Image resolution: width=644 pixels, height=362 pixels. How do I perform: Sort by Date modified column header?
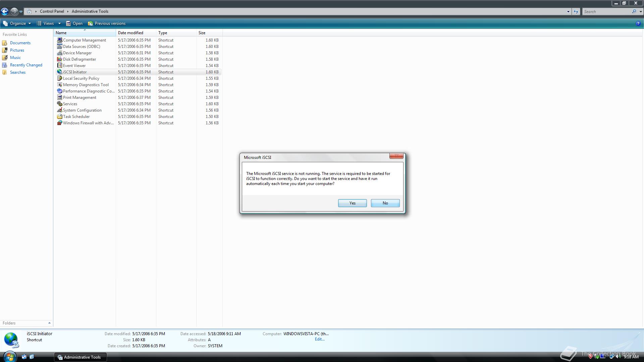[x=136, y=33]
